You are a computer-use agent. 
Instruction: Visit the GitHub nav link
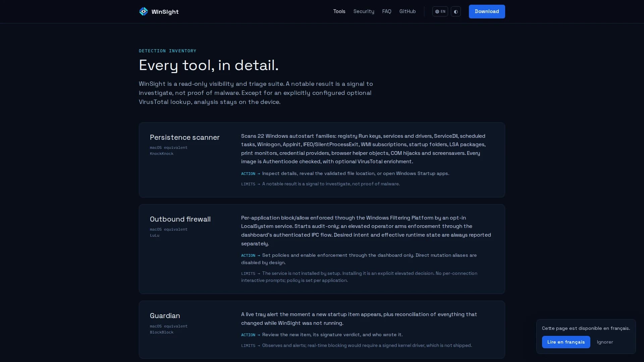click(x=408, y=11)
